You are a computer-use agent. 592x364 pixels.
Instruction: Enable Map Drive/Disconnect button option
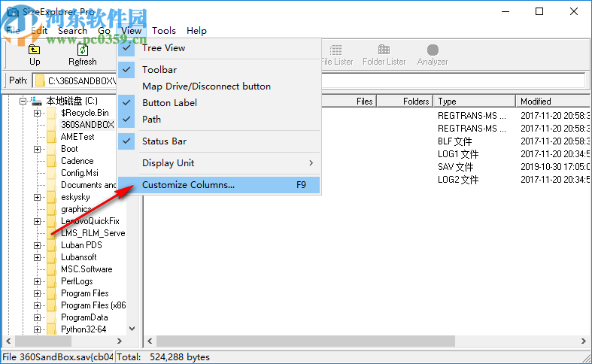coord(219,86)
